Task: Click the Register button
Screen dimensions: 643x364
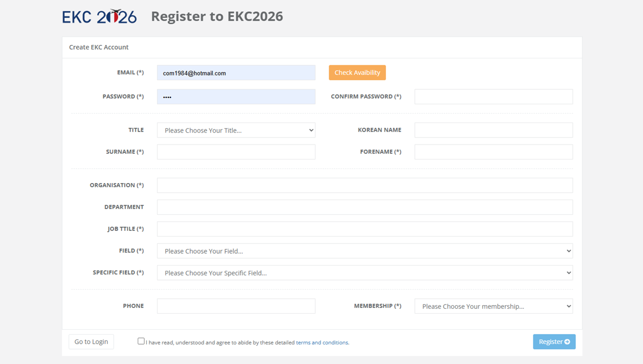Action: [554, 342]
